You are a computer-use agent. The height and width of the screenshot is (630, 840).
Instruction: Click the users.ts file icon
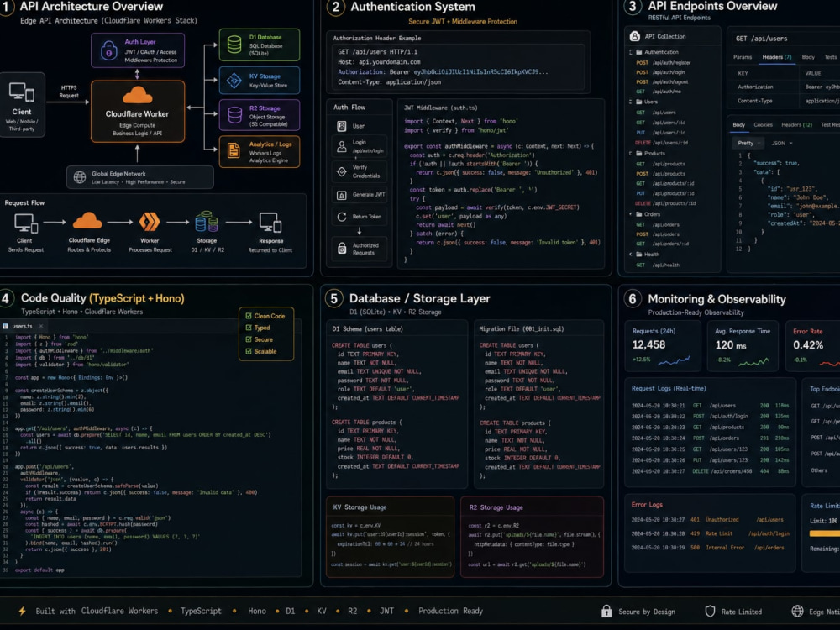5,326
